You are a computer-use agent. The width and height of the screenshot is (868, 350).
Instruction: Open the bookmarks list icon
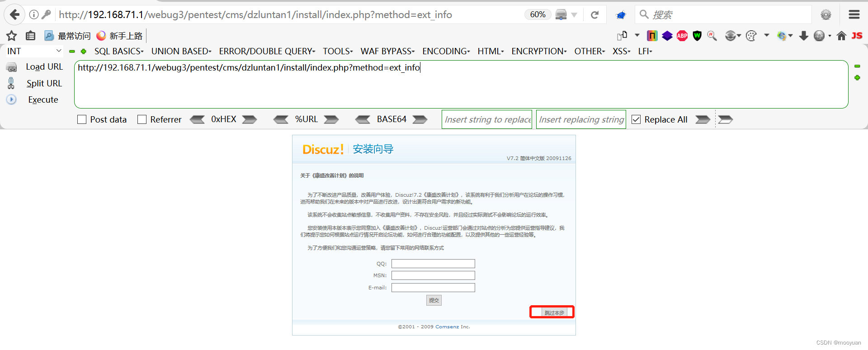31,36
